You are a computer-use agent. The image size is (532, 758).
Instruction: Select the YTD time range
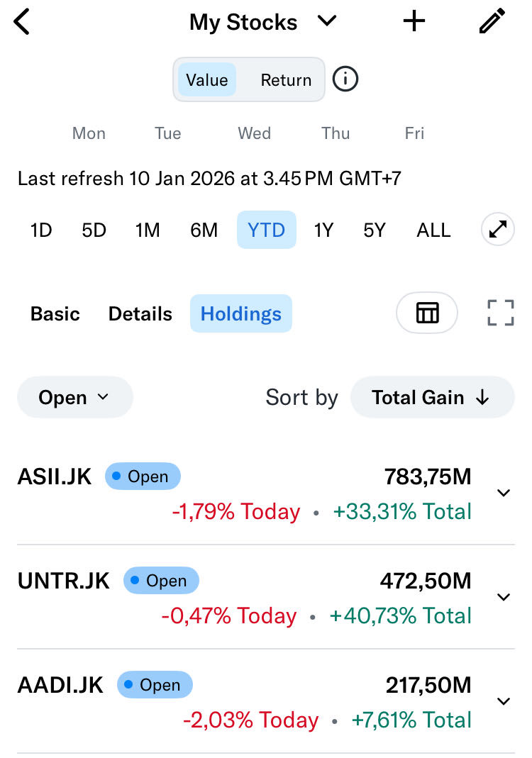(266, 230)
